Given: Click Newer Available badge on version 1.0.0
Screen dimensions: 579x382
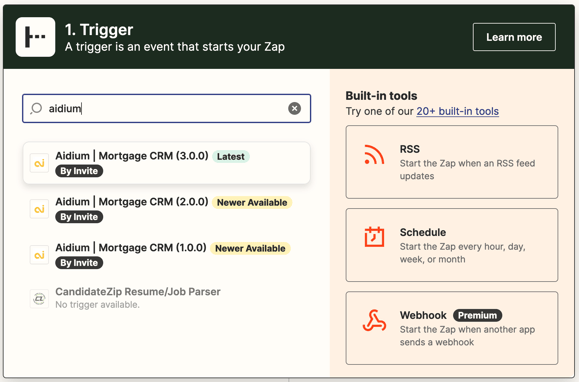Looking at the screenshot, I should 250,248.
